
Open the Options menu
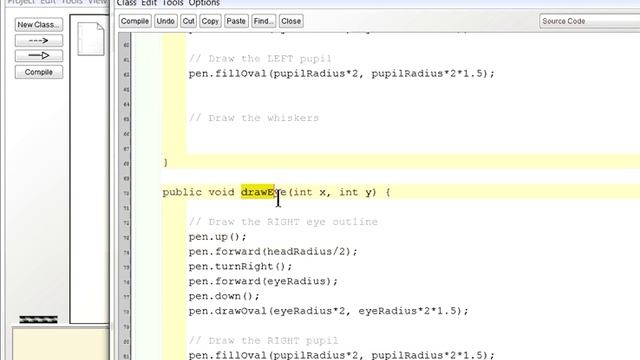(204, 3)
